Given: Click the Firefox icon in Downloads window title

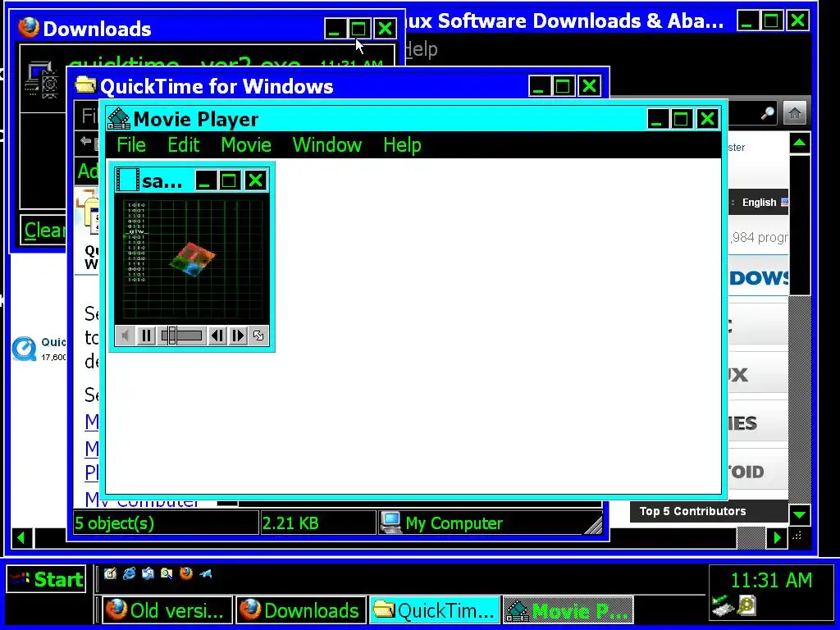Looking at the screenshot, I should pos(29,28).
